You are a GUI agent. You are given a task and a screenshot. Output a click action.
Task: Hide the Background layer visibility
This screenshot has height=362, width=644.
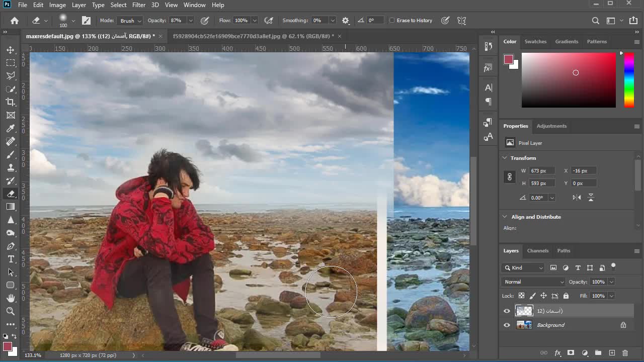click(507, 325)
